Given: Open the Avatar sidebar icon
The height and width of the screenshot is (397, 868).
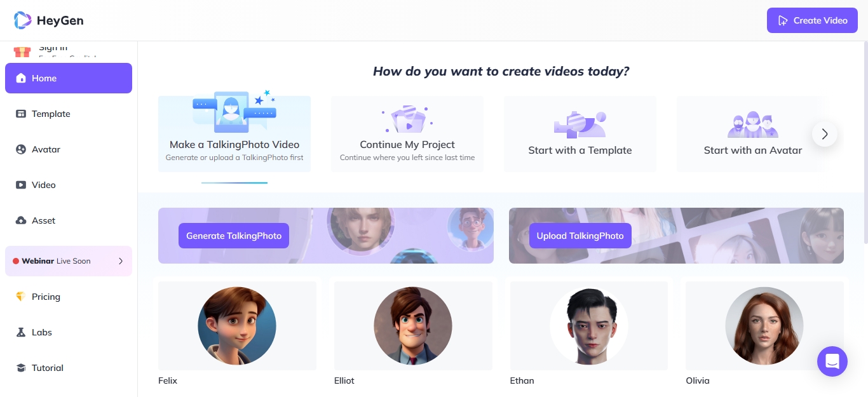Looking at the screenshot, I should [x=21, y=149].
